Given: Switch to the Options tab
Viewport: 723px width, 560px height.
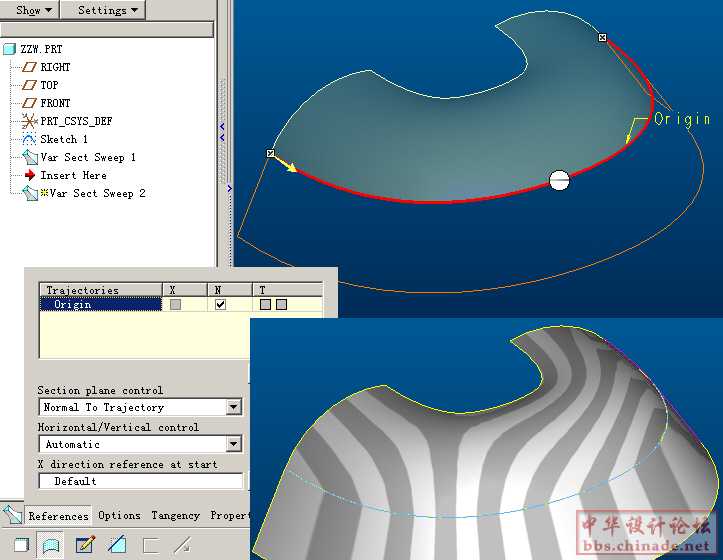Looking at the screenshot, I should tap(119, 516).
